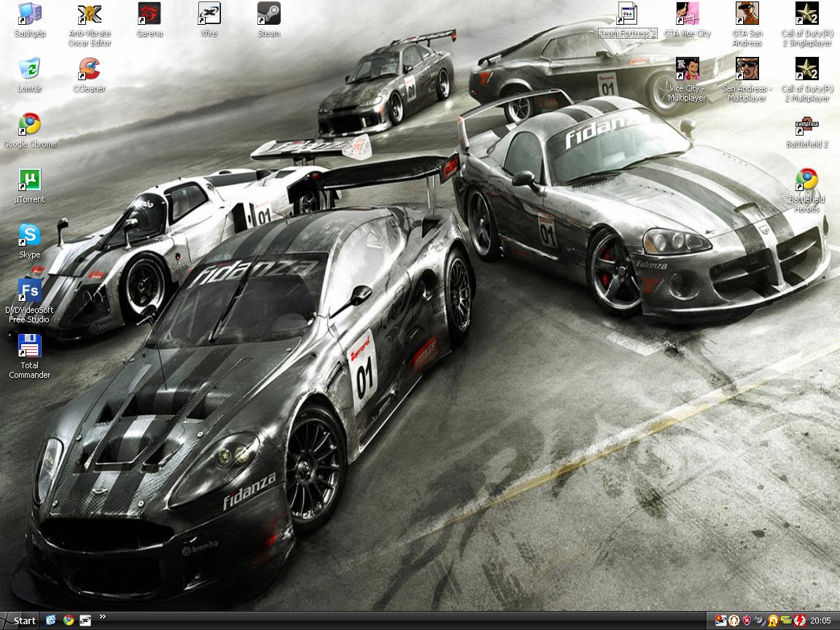
Task: Open the Sajátgép desktop icon
Action: [29, 20]
